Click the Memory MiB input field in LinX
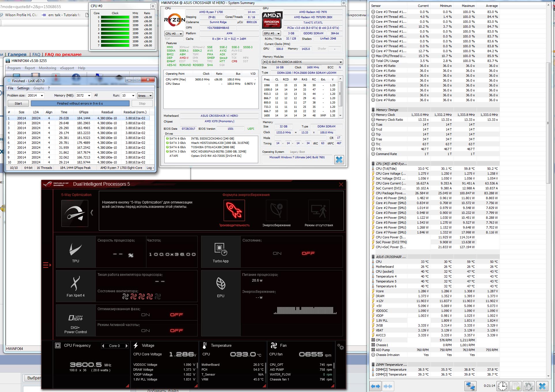 point(81,96)
